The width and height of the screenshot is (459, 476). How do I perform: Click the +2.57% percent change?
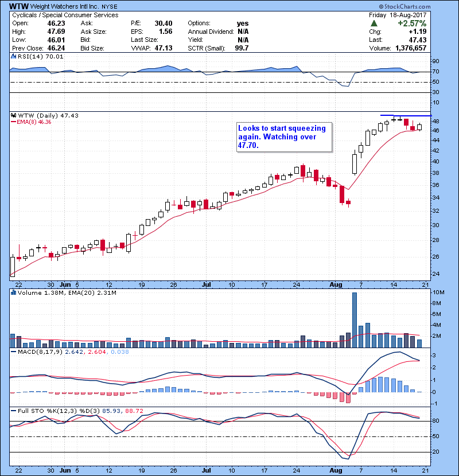(412, 24)
